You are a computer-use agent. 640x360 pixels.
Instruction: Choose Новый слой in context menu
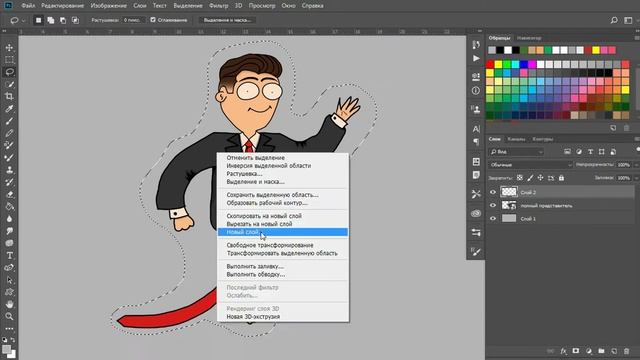click(x=282, y=232)
